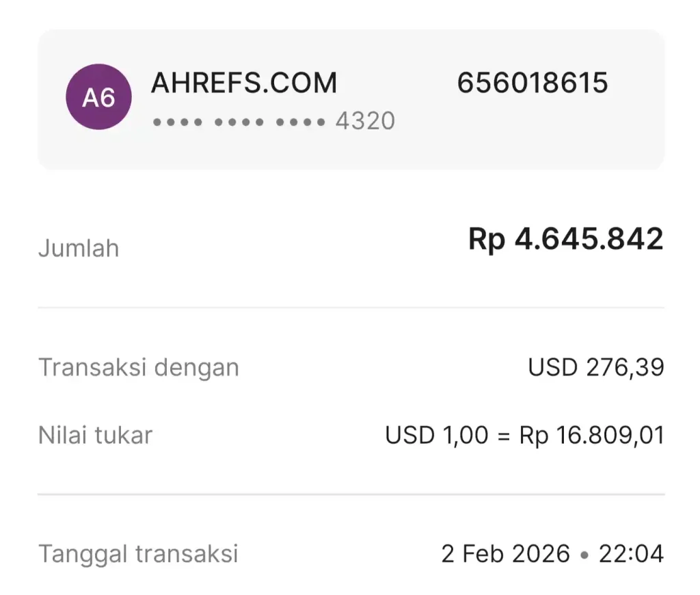Viewport: 700px width, 595px height.
Task: Click the divider line below Nilai tukar
Action: click(351, 494)
